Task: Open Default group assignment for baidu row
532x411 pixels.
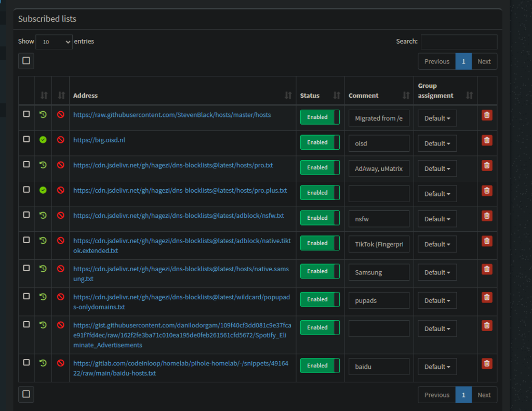Action: (x=437, y=366)
